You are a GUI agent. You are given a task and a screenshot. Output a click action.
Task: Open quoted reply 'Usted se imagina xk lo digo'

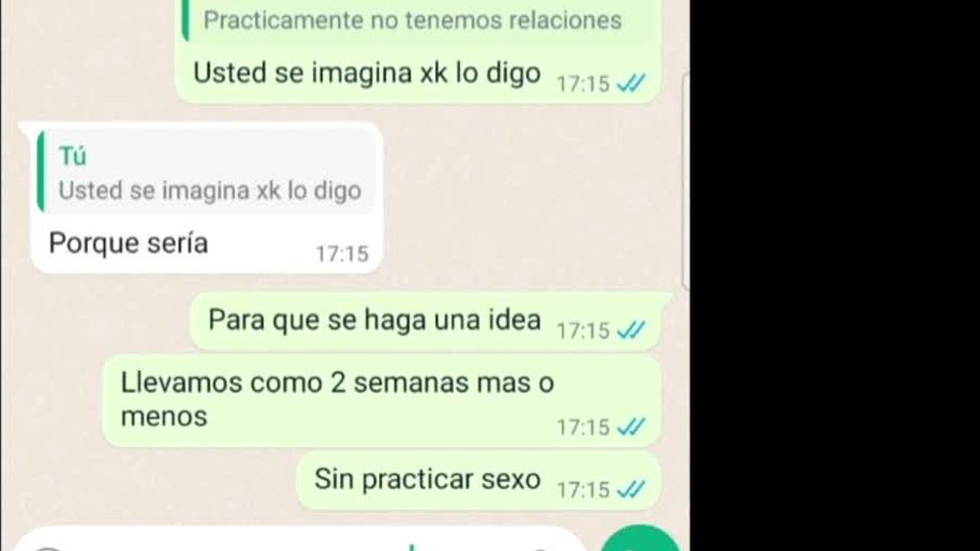click(x=207, y=172)
